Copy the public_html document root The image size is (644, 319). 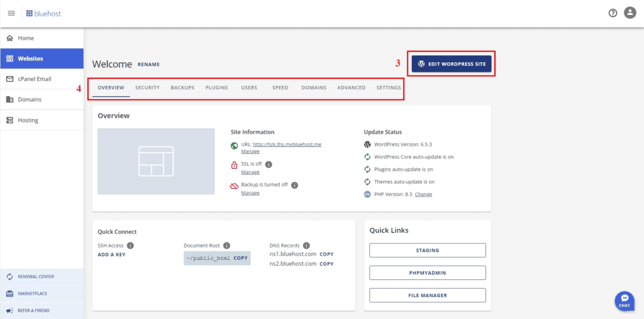(241, 258)
